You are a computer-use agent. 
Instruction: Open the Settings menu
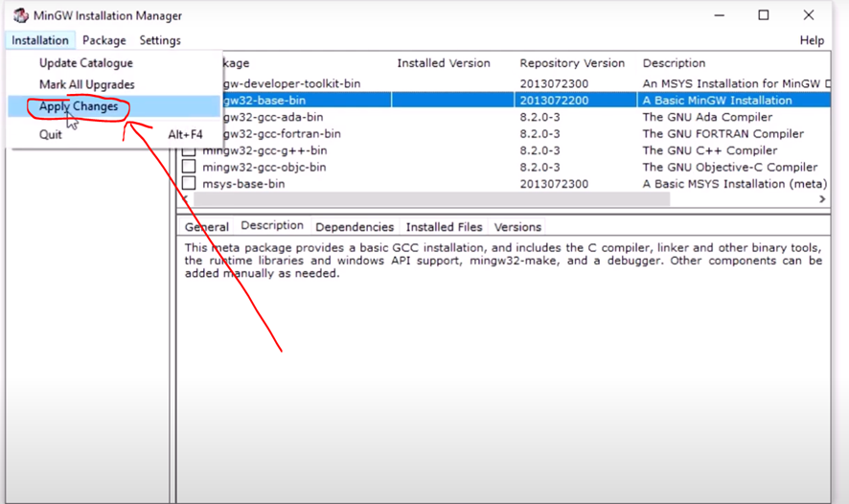tap(160, 40)
